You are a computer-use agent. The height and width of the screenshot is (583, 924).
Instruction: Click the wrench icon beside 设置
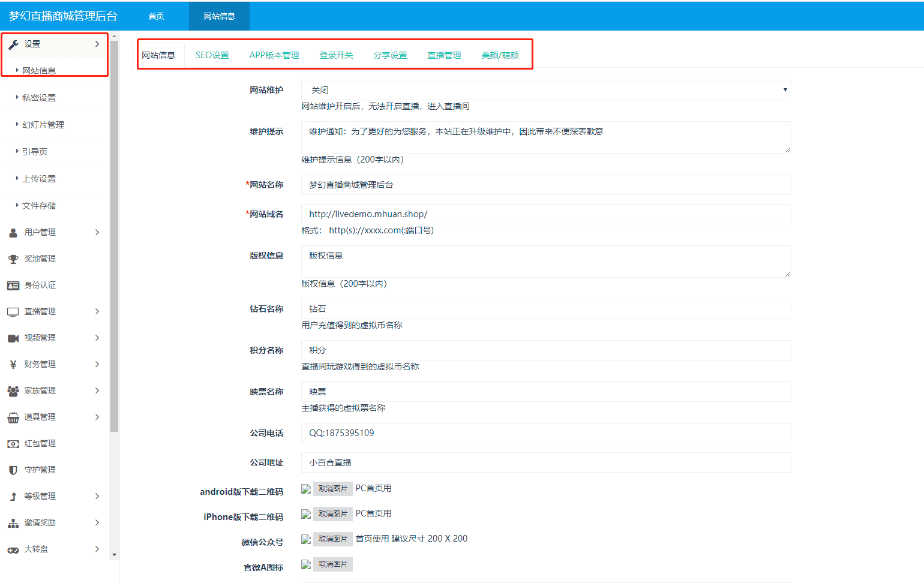(x=13, y=44)
